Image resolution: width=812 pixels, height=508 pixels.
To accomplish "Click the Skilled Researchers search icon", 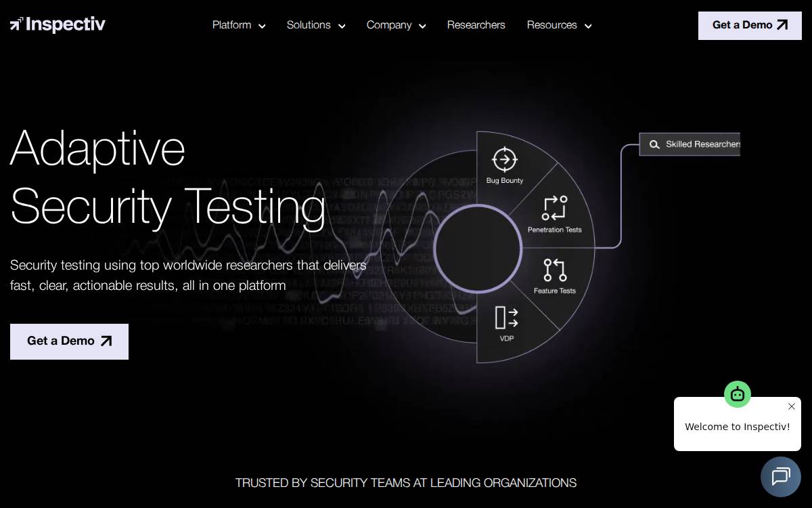I will tap(654, 144).
